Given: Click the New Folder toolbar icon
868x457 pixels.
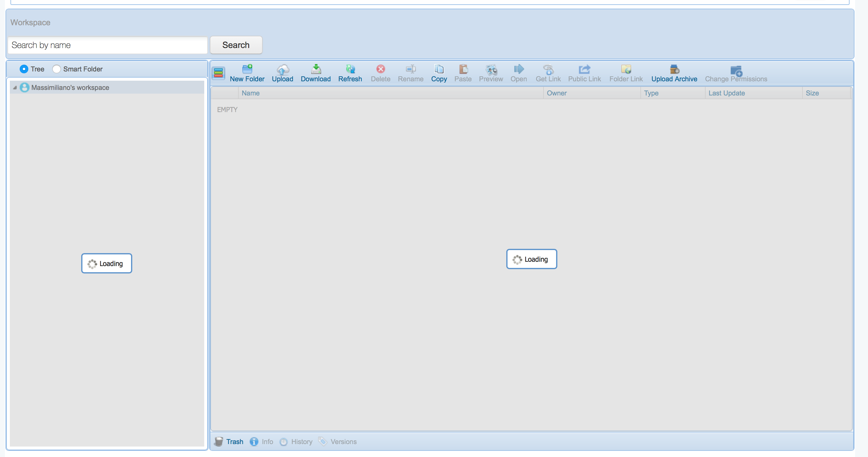Looking at the screenshot, I should click(x=247, y=70).
